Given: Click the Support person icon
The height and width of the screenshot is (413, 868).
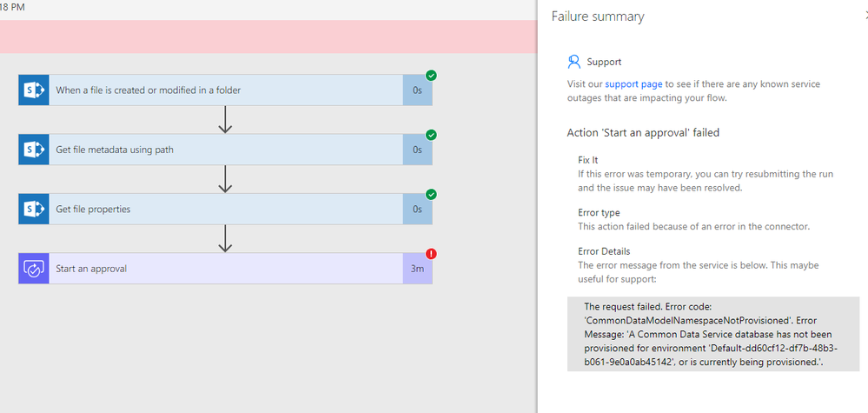Looking at the screenshot, I should pyautogui.click(x=574, y=62).
